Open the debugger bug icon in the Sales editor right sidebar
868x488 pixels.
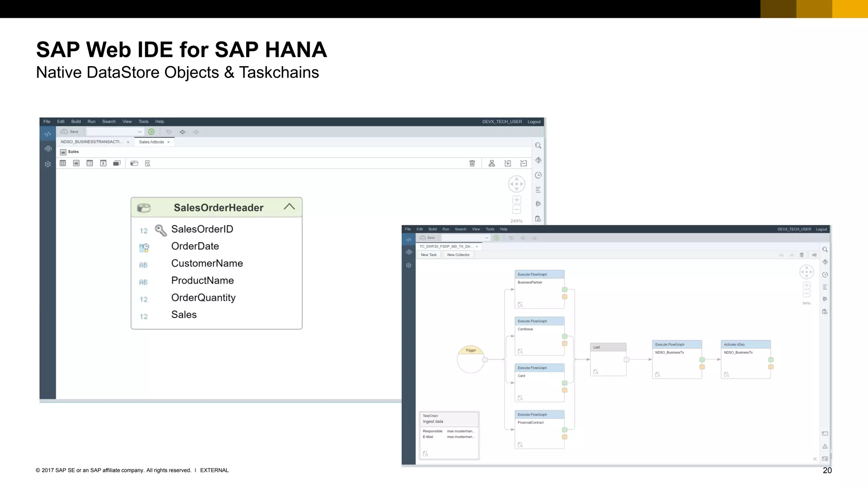click(538, 204)
